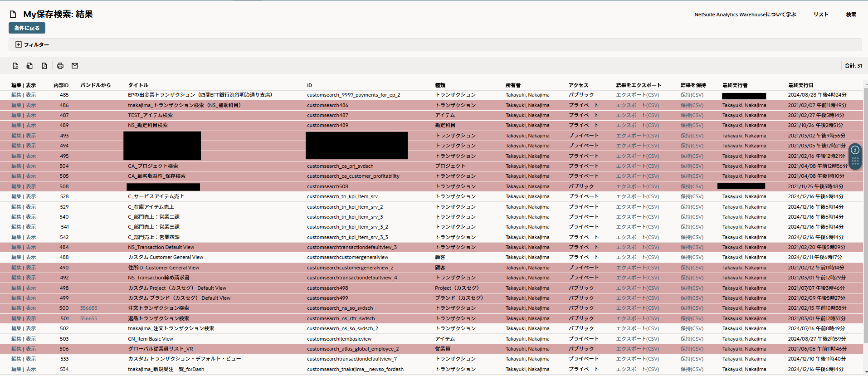Click the ID column header
Screen dimensions: 868x376
click(309, 85)
